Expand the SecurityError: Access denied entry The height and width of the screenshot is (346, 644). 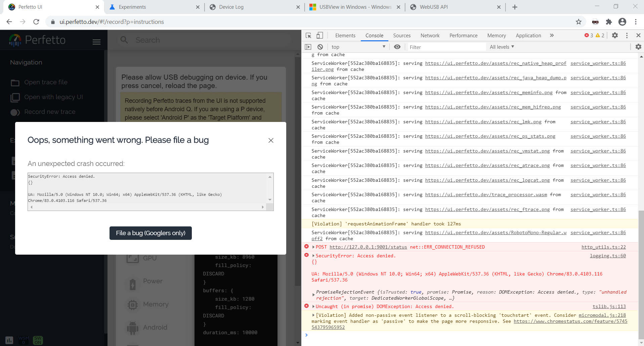point(313,256)
